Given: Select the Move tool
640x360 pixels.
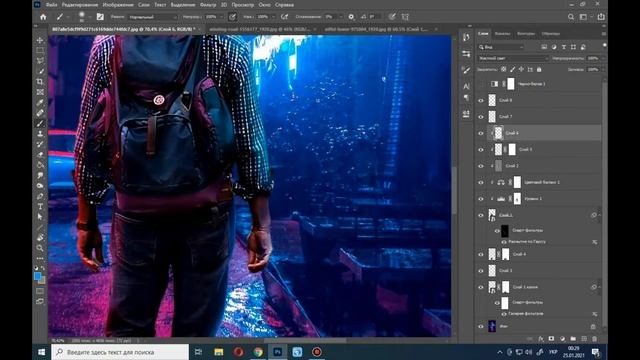Looking at the screenshot, I should click(40, 40).
